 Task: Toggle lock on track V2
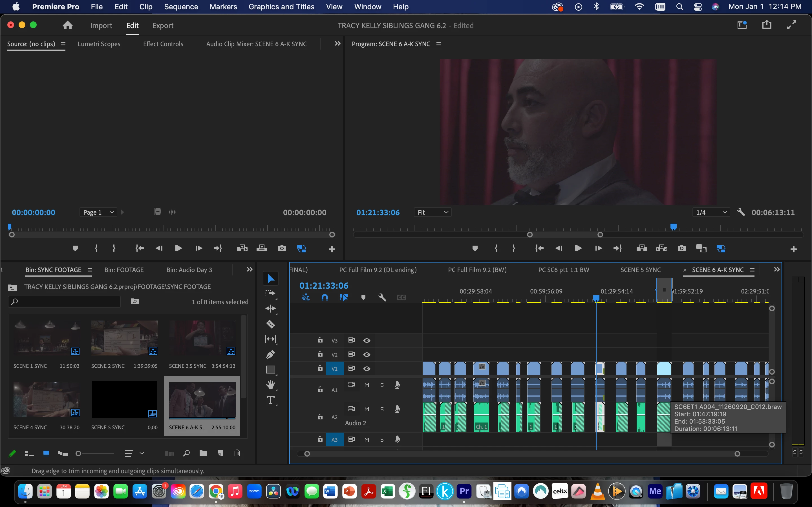[x=320, y=354]
